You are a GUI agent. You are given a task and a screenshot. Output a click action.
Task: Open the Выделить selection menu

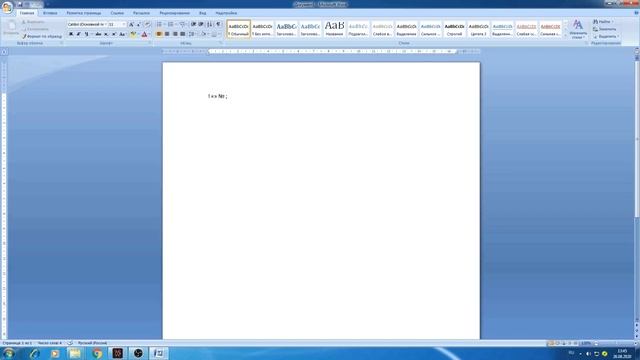tap(606, 36)
